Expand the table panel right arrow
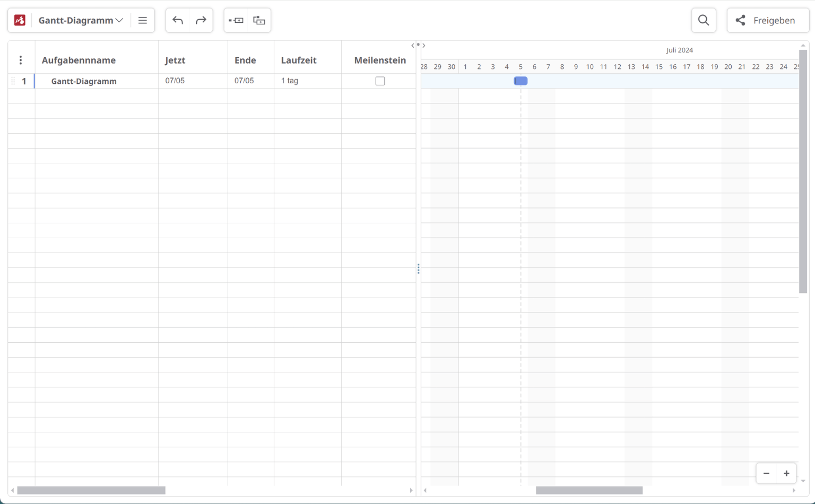 click(423, 46)
